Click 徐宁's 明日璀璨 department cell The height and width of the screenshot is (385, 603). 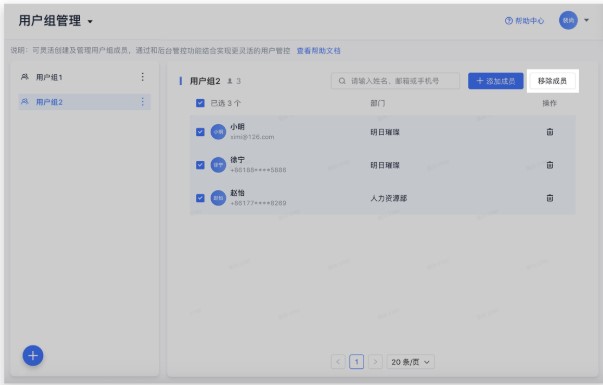click(385, 165)
